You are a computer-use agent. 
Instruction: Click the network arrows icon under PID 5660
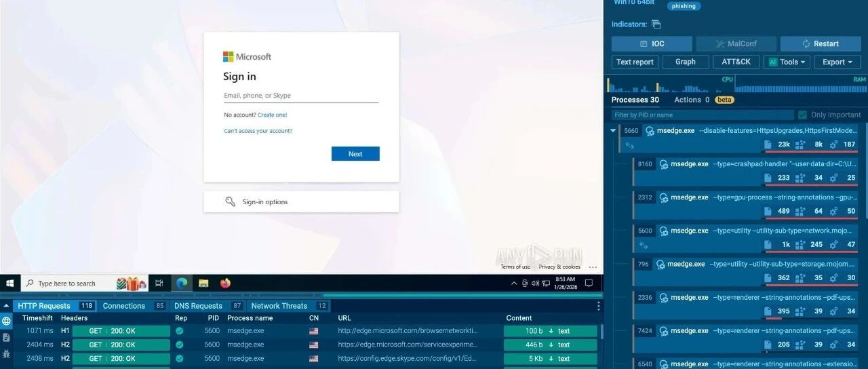tap(629, 145)
